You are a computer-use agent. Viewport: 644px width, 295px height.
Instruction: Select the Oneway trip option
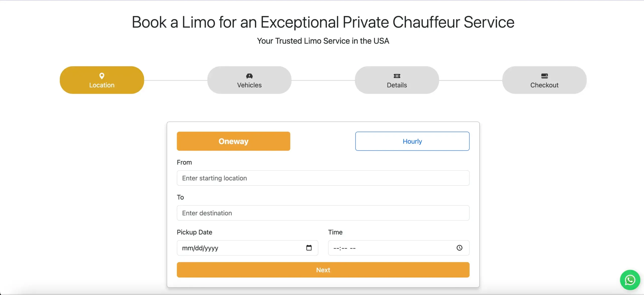(233, 141)
